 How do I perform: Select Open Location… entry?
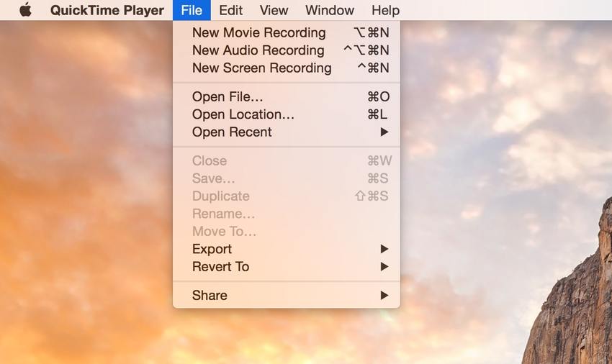(287, 114)
